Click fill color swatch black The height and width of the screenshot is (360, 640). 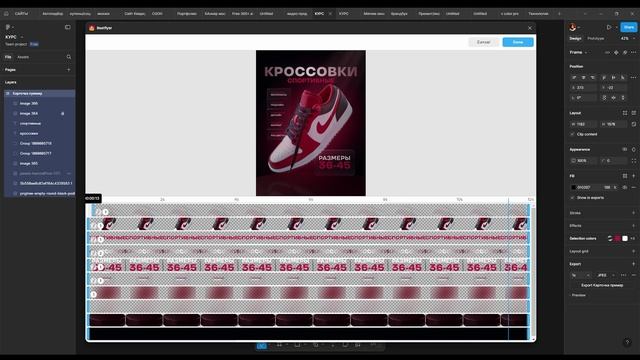pyautogui.click(x=573, y=187)
